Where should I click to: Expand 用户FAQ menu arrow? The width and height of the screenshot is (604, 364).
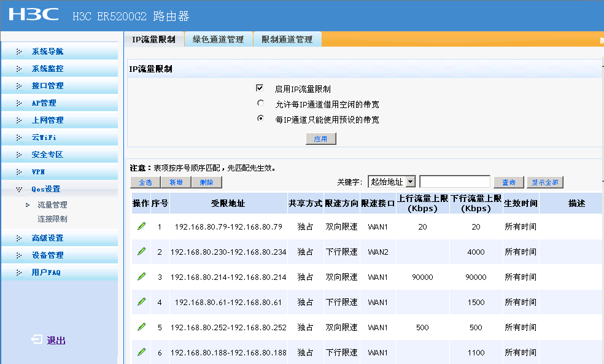click(x=18, y=273)
